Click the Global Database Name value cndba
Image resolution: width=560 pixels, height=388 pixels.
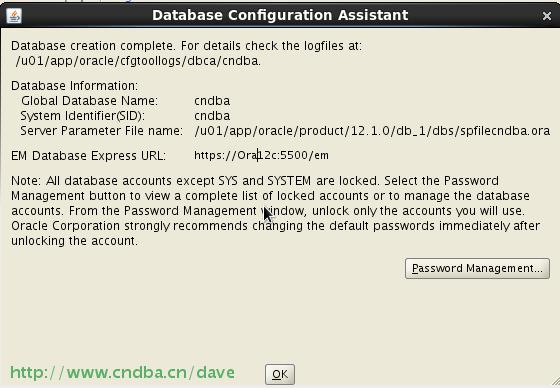(x=212, y=101)
